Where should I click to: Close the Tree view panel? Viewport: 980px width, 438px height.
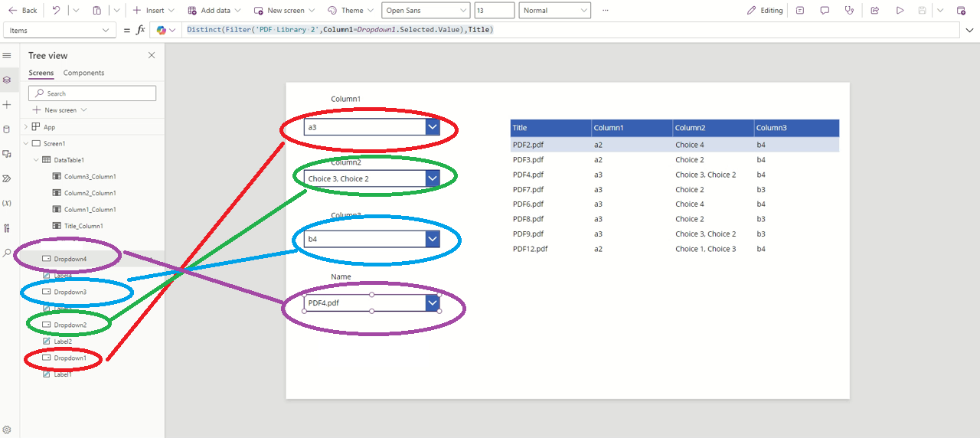tap(152, 55)
